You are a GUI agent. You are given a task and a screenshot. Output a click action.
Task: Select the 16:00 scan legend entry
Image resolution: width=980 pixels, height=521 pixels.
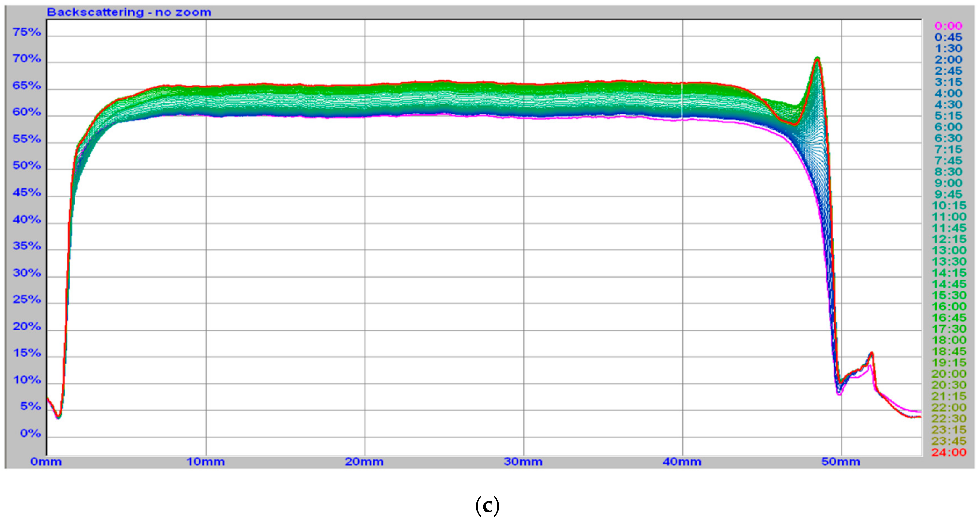tap(949, 307)
